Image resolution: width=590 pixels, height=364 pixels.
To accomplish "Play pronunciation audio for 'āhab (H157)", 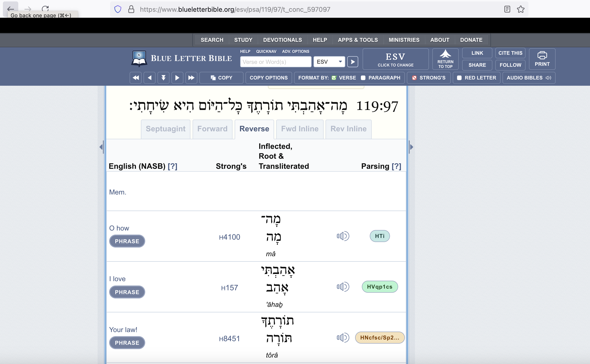I will [343, 287].
